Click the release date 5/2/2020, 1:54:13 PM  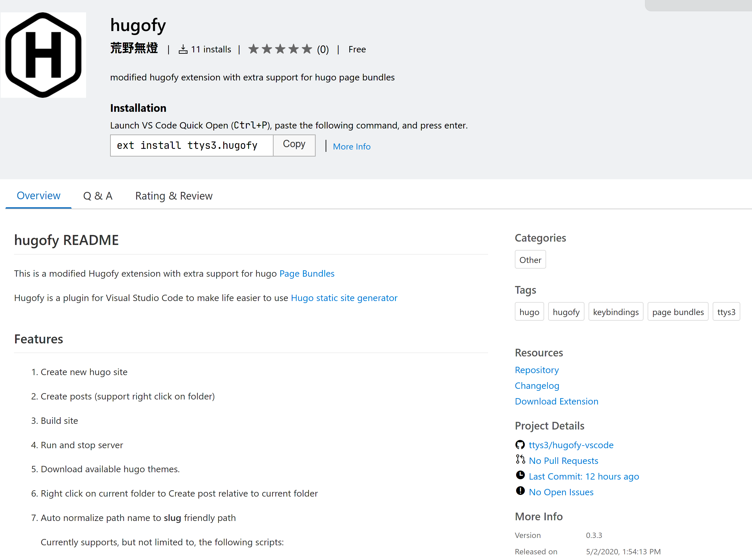click(623, 551)
